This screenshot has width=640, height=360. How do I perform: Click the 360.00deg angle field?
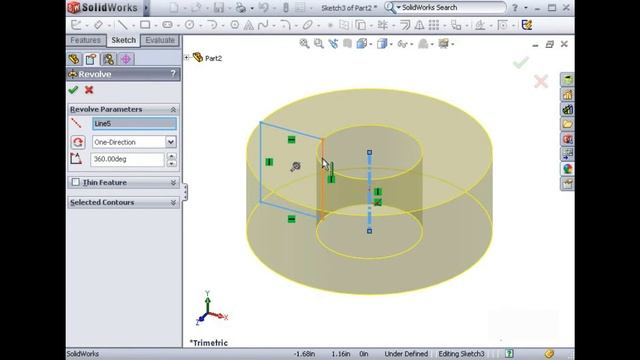[127, 159]
